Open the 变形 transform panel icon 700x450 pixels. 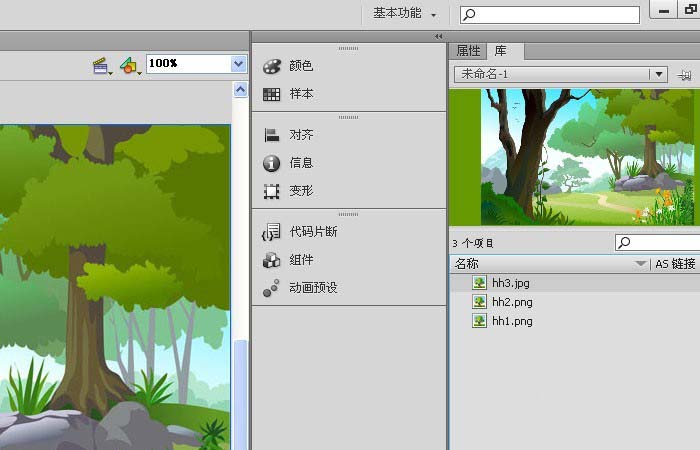click(271, 191)
